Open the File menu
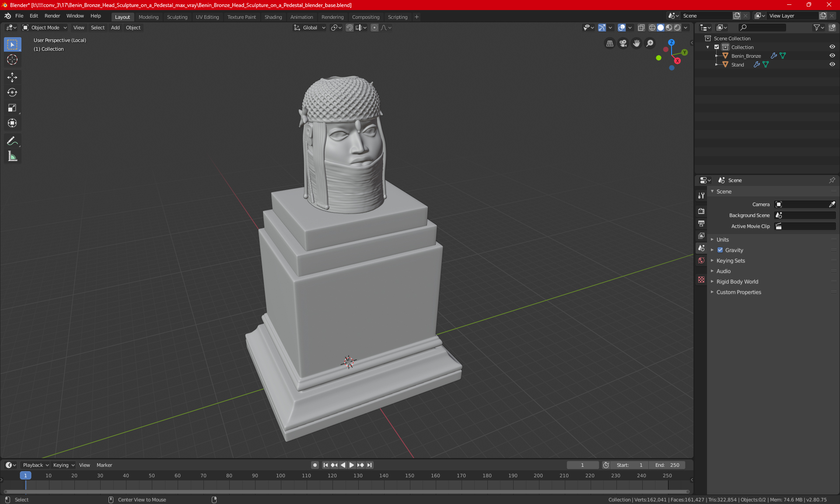The width and height of the screenshot is (840, 504). point(19,16)
